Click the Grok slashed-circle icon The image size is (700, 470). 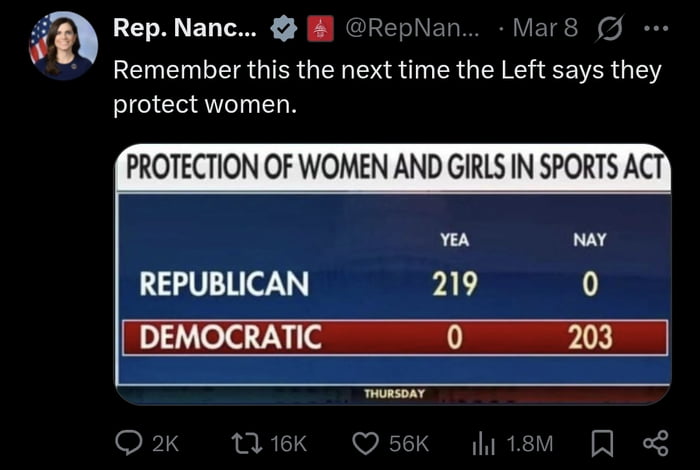tap(609, 29)
